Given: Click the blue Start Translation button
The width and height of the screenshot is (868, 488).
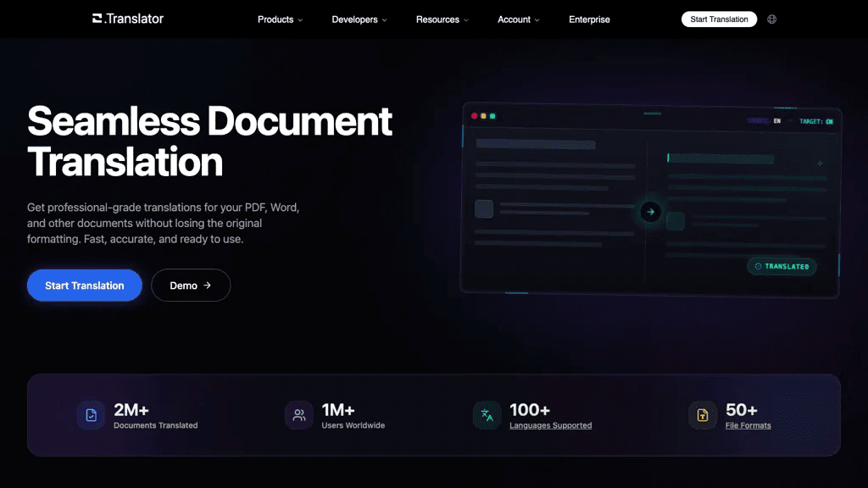Looking at the screenshot, I should point(85,286).
